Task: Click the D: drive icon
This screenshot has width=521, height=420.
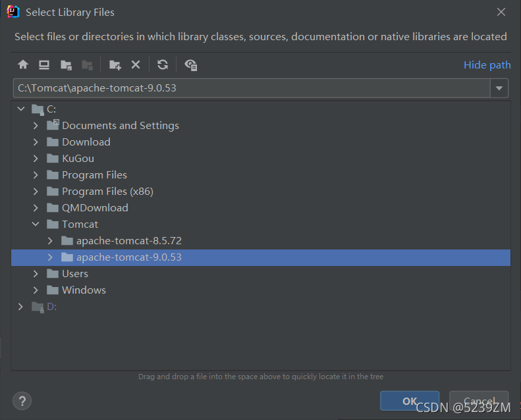Action: click(38, 307)
